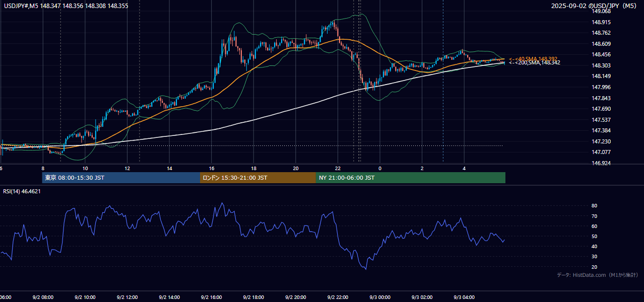Click the 9/2 16:00 bottom time label

212,297
